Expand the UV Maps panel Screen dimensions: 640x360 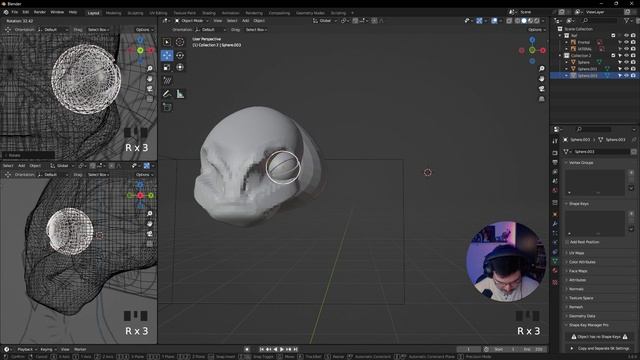click(576, 253)
